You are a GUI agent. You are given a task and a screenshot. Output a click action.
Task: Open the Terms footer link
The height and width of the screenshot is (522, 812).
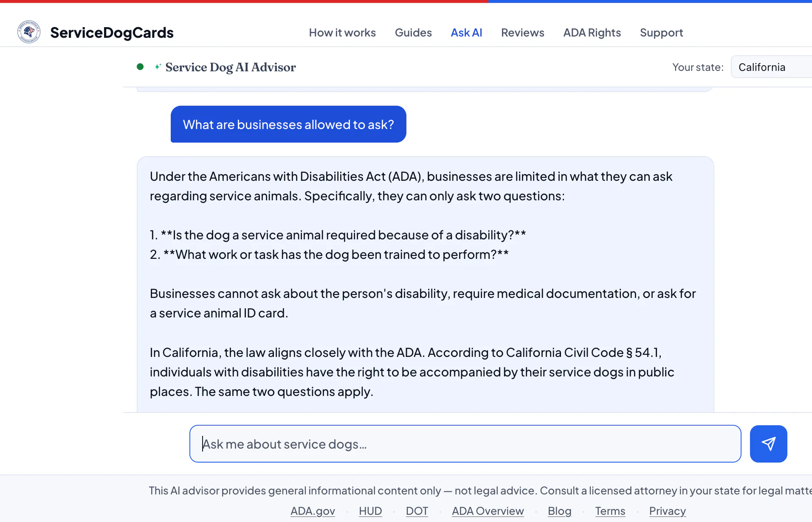coord(610,511)
